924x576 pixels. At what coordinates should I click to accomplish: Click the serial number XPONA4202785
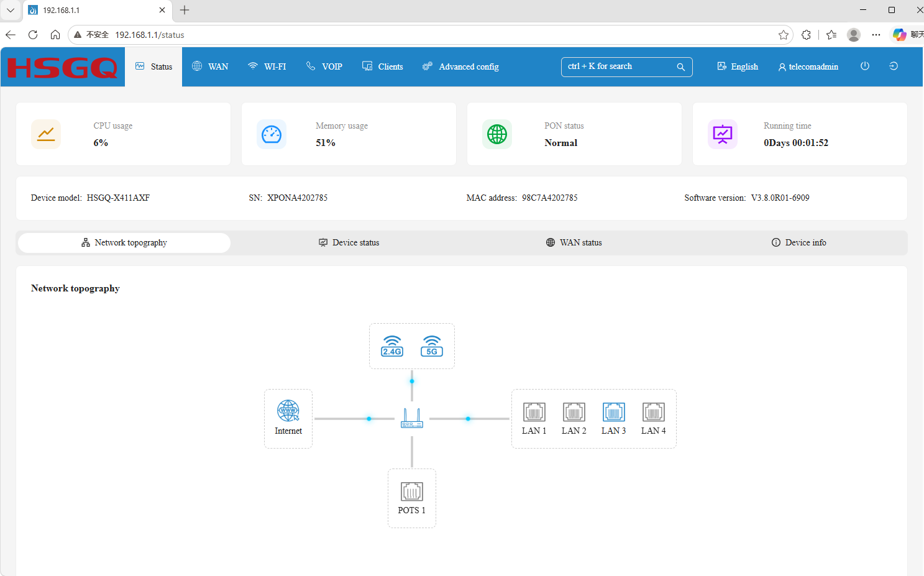coord(298,198)
